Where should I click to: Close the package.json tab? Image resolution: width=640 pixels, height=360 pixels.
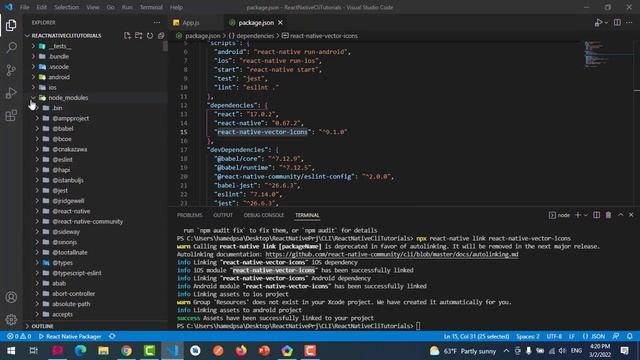280,22
